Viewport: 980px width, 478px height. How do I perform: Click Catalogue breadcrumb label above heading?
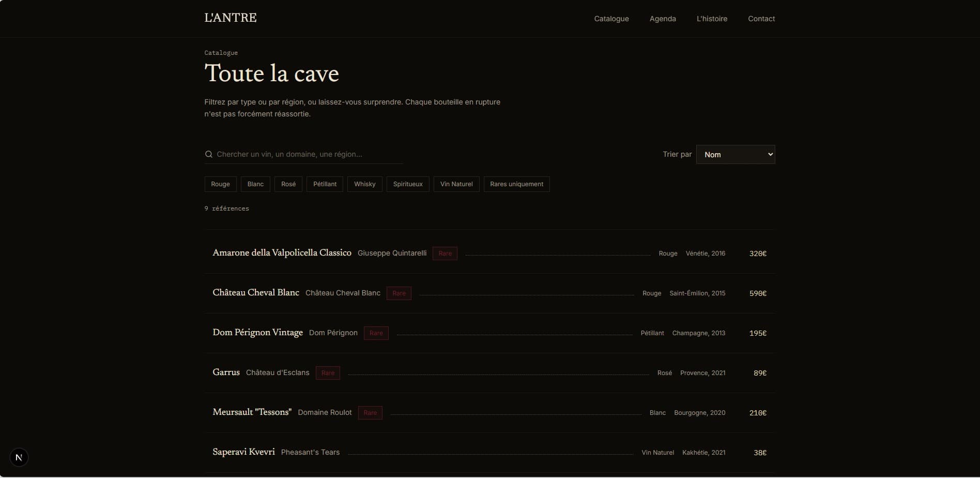click(x=221, y=53)
